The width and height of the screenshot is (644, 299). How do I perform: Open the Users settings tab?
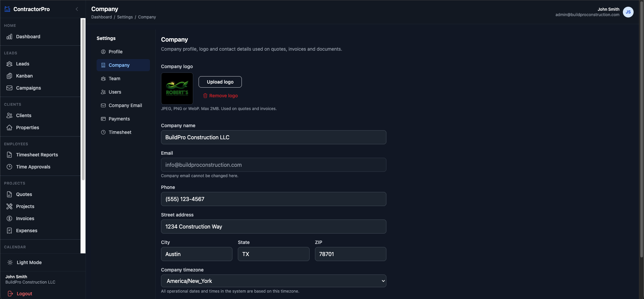[x=123, y=92]
